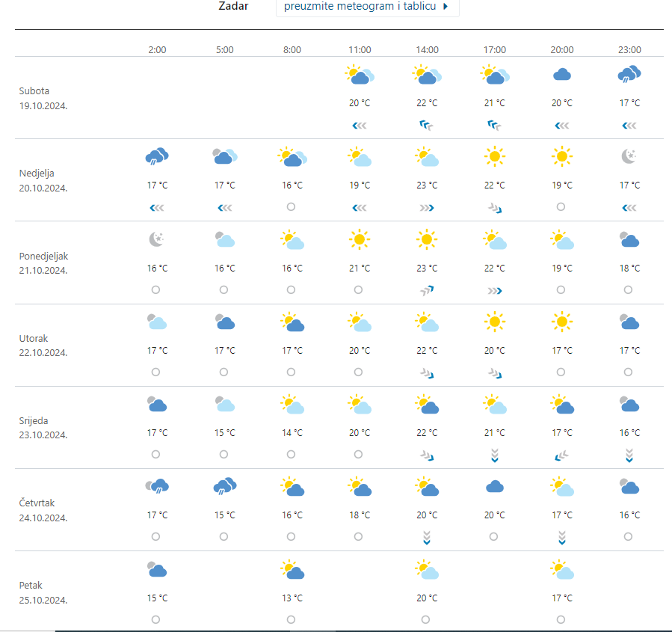Image resolution: width=672 pixels, height=632 pixels.
Task: Select Thursday's 5:00 rainy cloud icon
Action: click(224, 486)
